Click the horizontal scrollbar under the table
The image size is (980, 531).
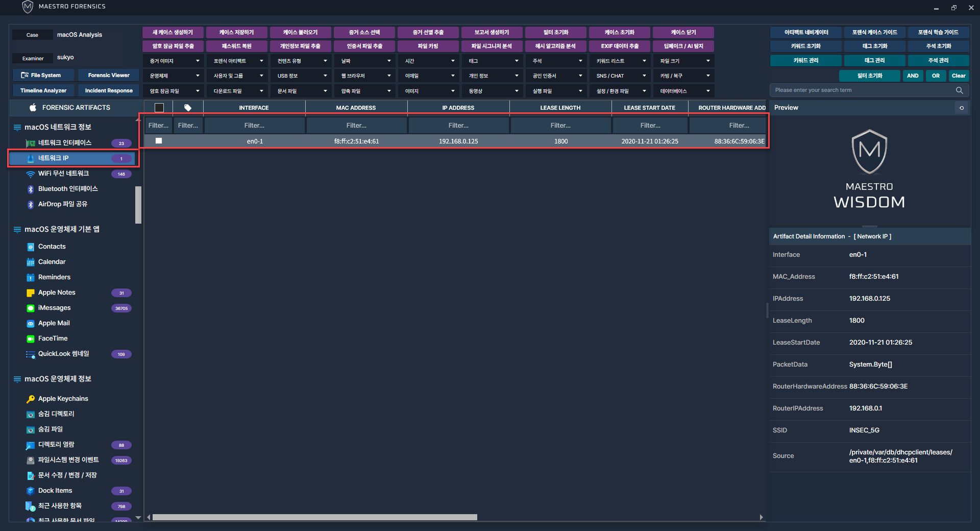(x=314, y=517)
